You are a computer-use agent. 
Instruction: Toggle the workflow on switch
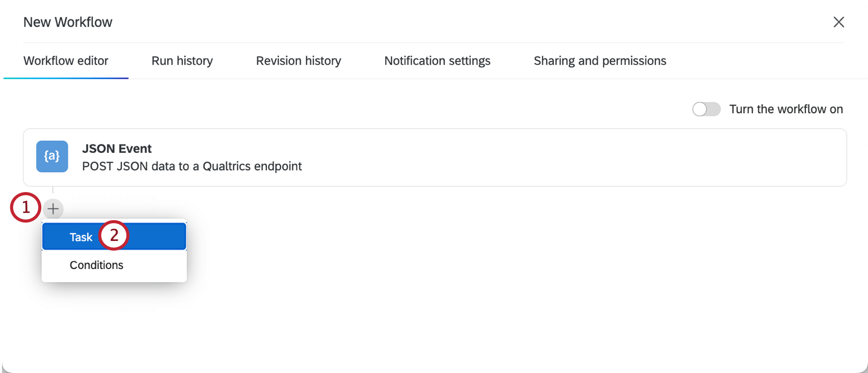coord(706,109)
